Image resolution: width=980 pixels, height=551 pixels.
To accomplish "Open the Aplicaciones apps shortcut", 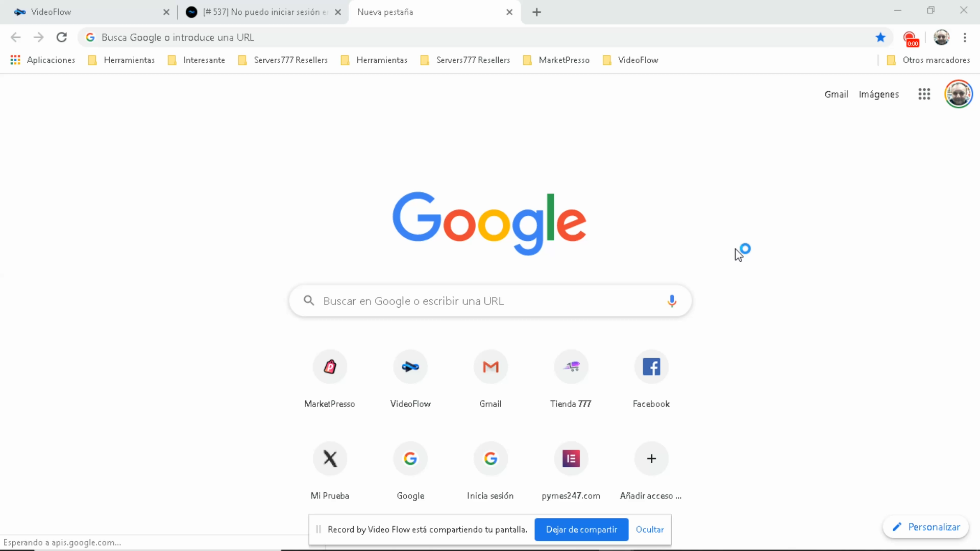I will click(x=43, y=60).
